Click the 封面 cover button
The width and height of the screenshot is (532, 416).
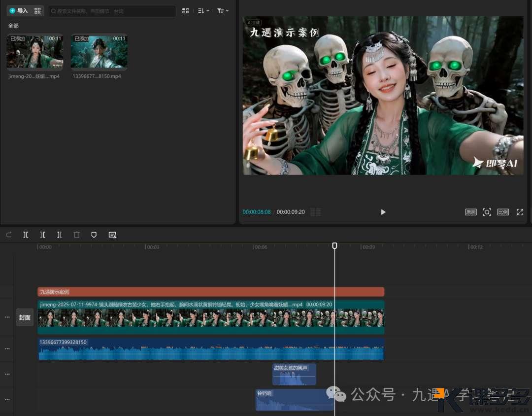click(x=25, y=317)
